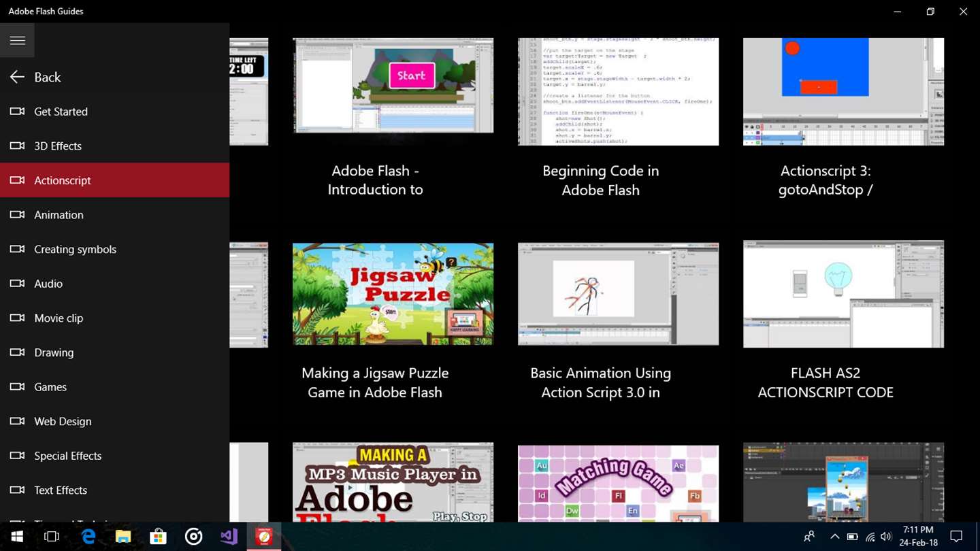Click the 'Making a Jigsaw Puzzle Game' title
Viewport: 980px width, 551px height.
[375, 383]
